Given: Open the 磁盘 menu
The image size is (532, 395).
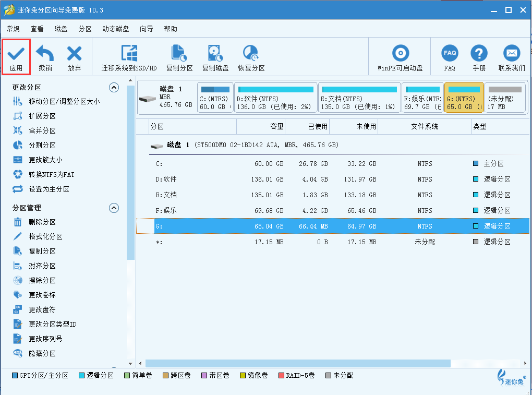Looking at the screenshot, I should coord(61,29).
